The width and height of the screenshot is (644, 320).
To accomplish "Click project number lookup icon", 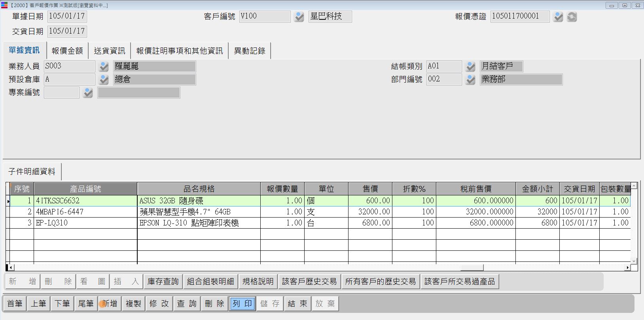I will coord(88,93).
